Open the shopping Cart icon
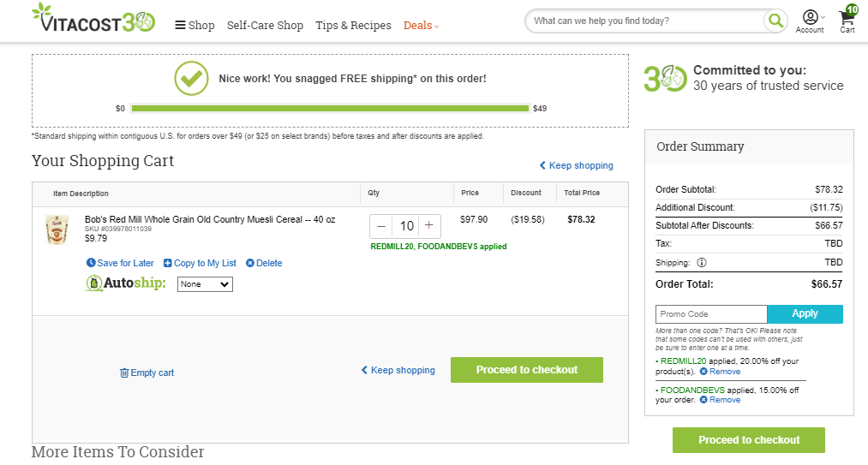The width and height of the screenshot is (868, 465). 847,20
